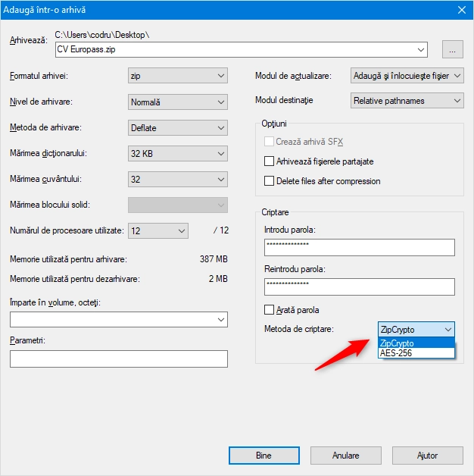The width and height of the screenshot is (474, 476).
Task: Open the processor count 12 dropdown
Action: [x=158, y=231]
